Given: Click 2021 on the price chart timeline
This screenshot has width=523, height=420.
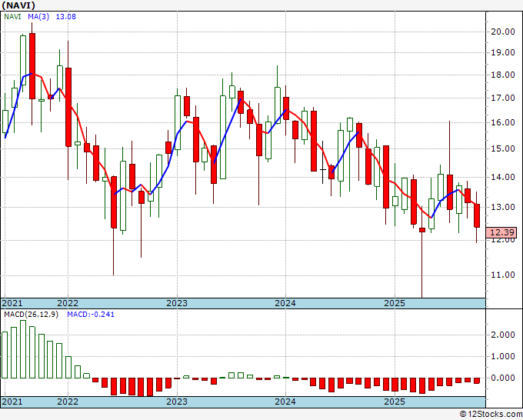Looking at the screenshot, I should click(x=12, y=303).
